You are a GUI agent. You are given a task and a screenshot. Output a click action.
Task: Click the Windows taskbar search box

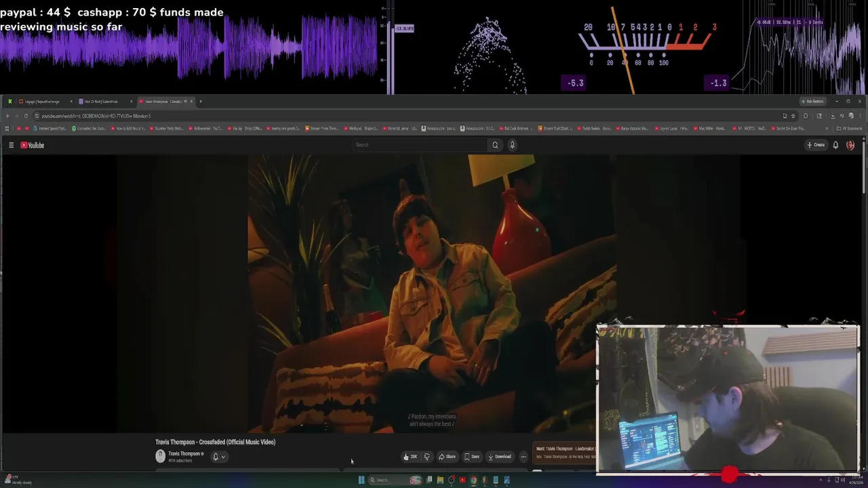tap(390, 480)
